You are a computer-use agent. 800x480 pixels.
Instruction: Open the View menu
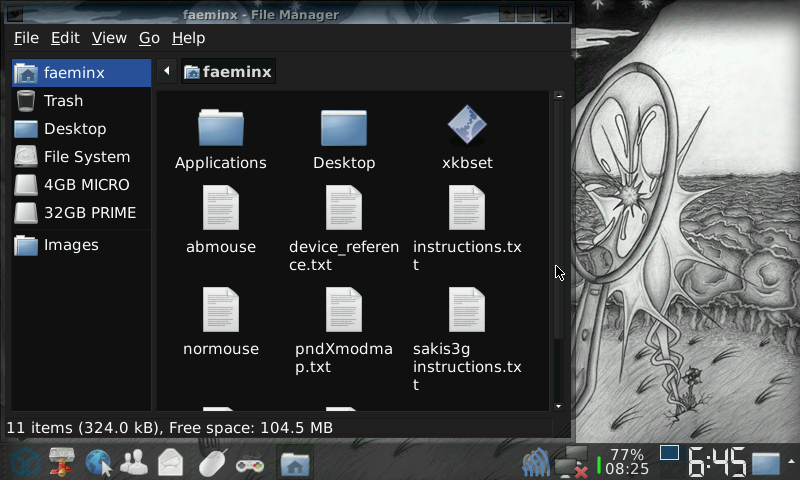[109, 38]
